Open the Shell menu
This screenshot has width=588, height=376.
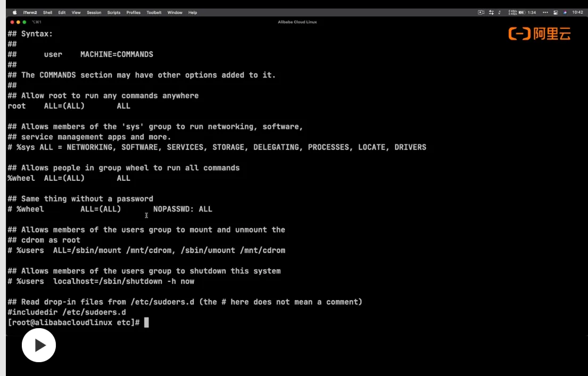click(47, 12)
